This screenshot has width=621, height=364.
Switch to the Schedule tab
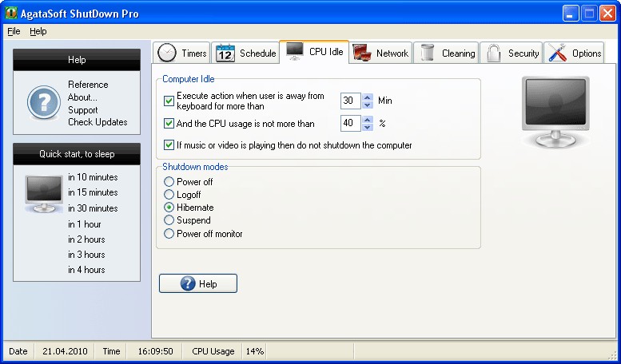(245, 53)
